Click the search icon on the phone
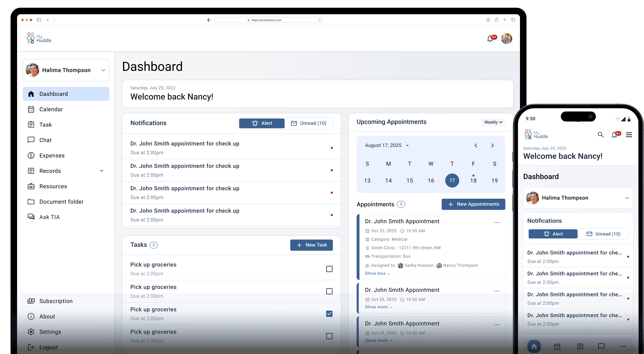Screen dimensions: 644x354 coord(600,135)
